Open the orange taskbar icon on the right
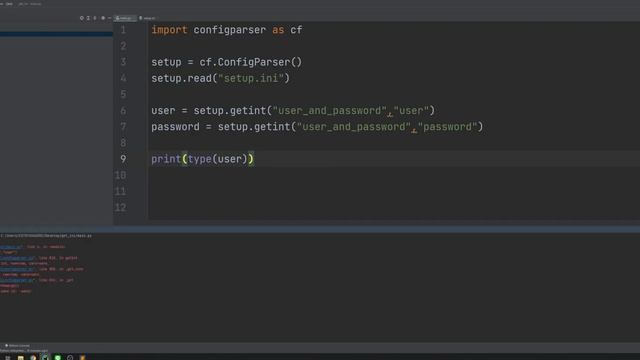Image resolution: width=640 pixels, height=360 pixels. (x=82, y=358)
